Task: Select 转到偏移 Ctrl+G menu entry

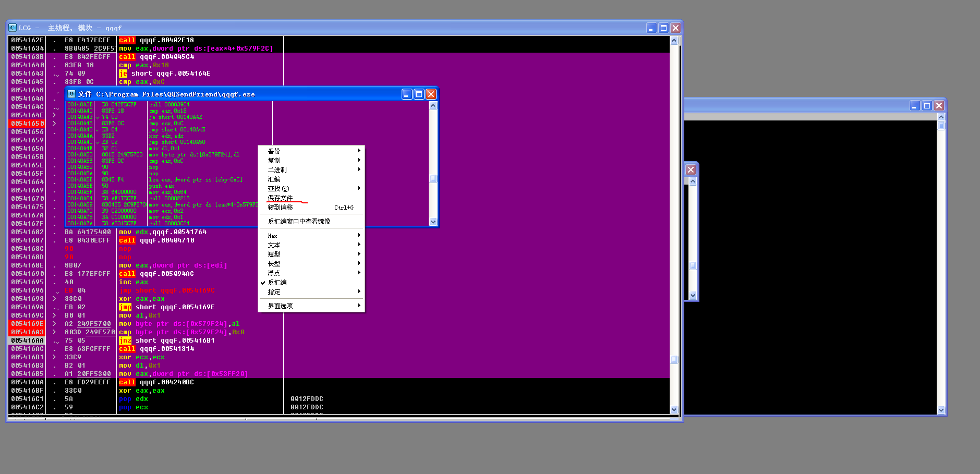Action: click(x=311, y=208)
